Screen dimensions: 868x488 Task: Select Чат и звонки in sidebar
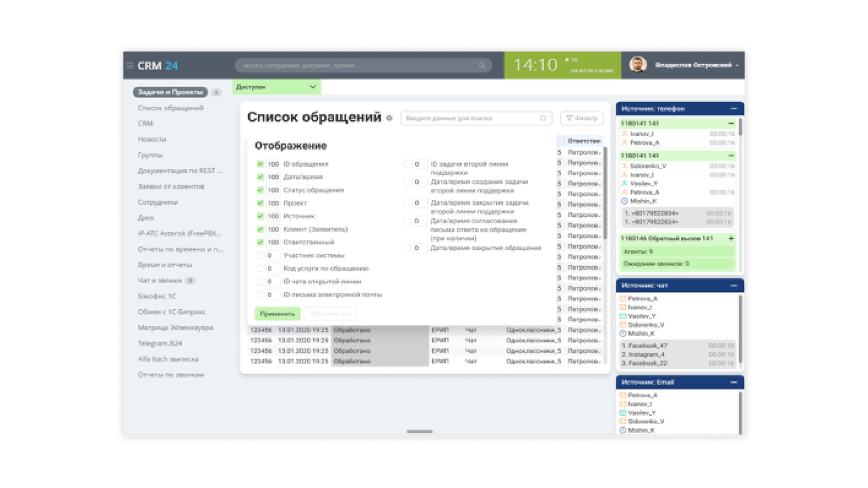160,281
